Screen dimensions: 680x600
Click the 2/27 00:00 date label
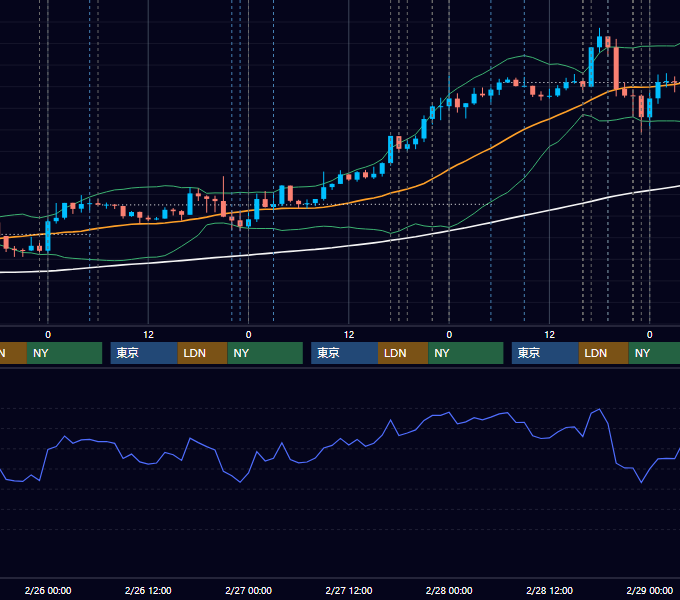248,590
